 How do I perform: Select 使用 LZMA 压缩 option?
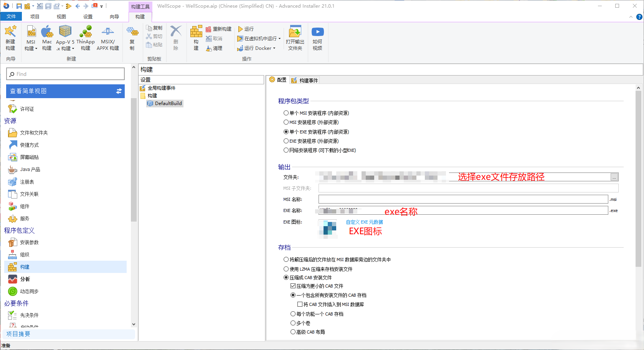[x=286, y=269]
